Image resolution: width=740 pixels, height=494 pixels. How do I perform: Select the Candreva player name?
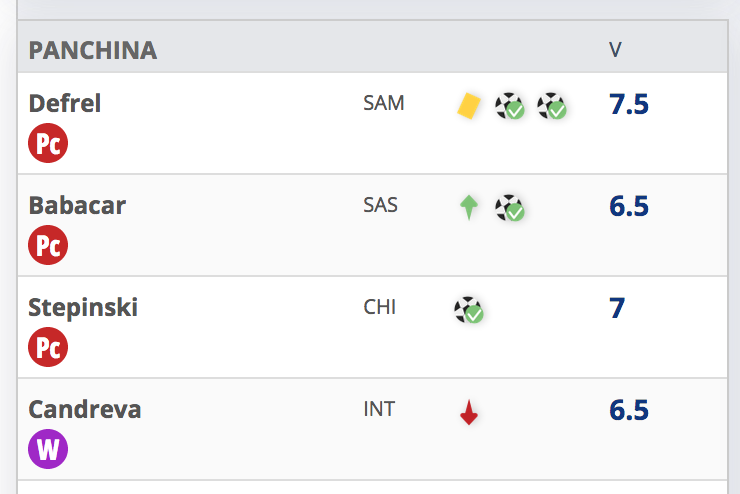click(x=84, y=409)
